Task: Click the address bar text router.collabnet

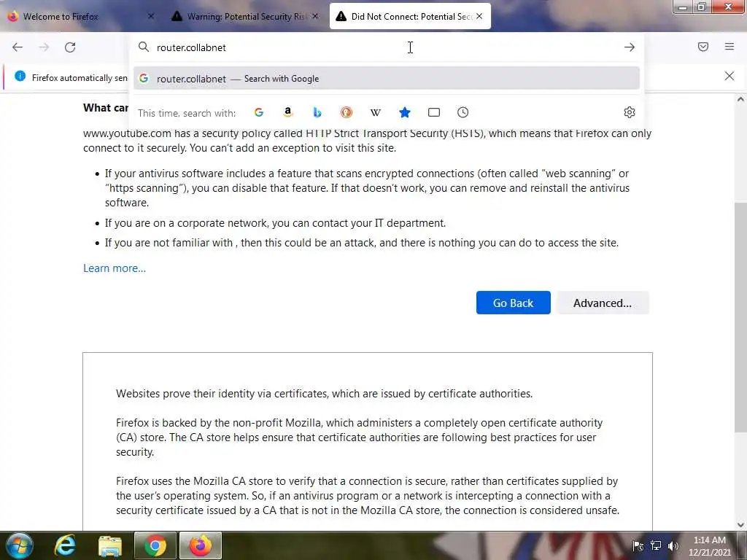Action: [x=191, y=47]
